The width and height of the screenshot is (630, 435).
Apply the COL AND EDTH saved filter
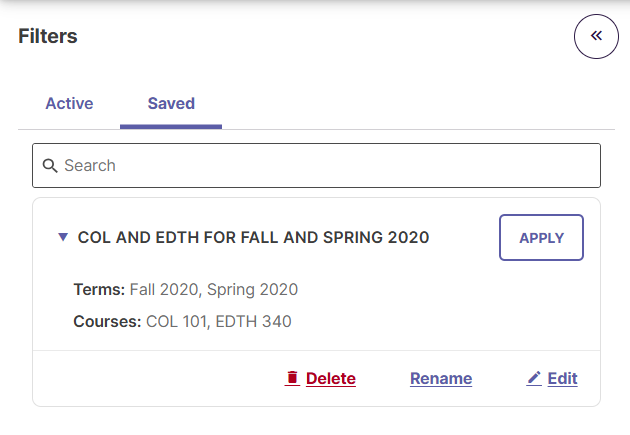coord(541,237)
